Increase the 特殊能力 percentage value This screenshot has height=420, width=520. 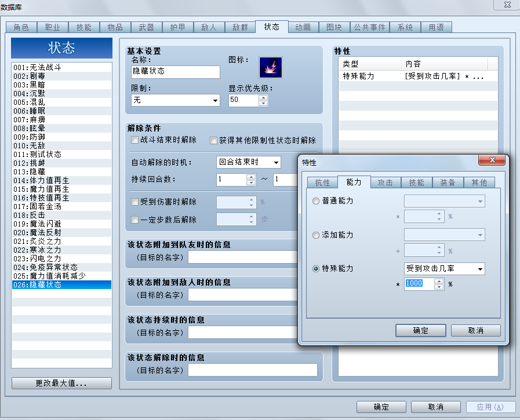click(439, 282)
